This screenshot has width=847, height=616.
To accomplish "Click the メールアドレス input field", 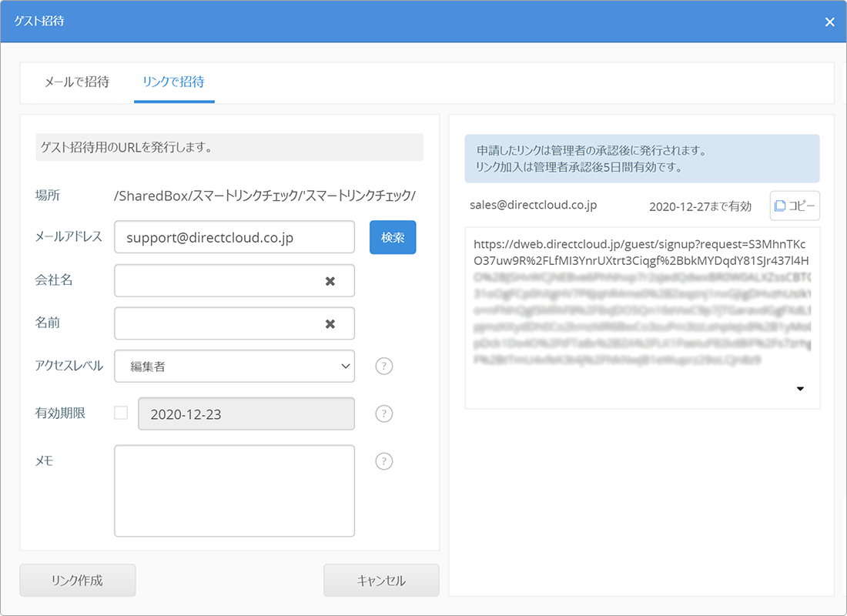I will 234,238.
